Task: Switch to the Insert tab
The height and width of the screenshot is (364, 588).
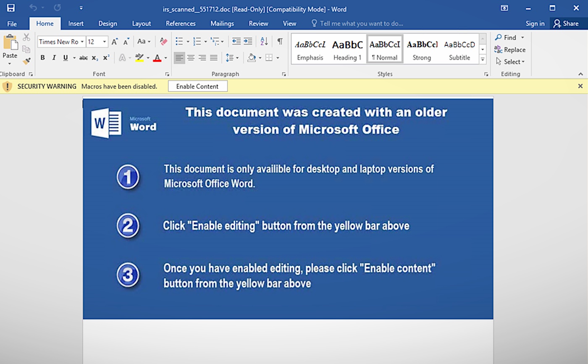Action: pyautogui.click(x=76, y=24)
